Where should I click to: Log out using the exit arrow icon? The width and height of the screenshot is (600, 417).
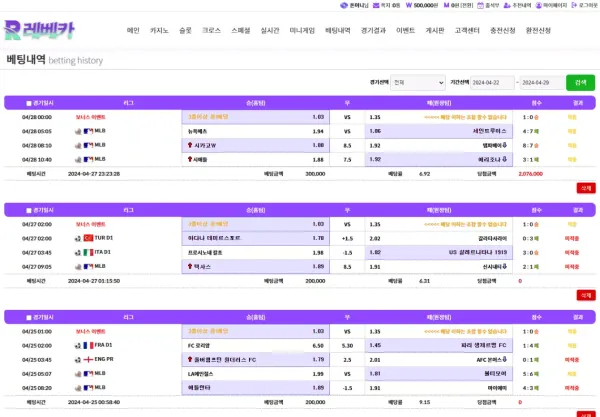(574, 5)
